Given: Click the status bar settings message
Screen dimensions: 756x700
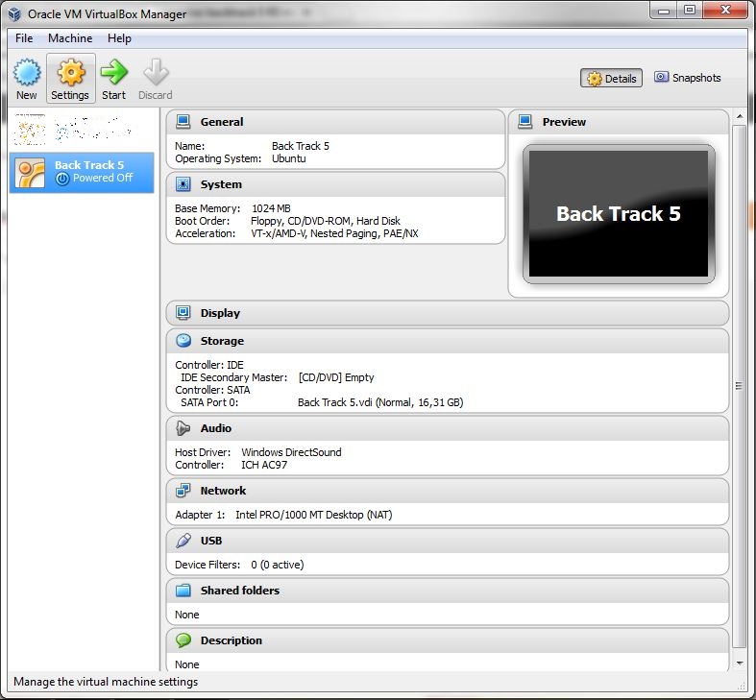Looking at the screenshot, I should (106, 681).
